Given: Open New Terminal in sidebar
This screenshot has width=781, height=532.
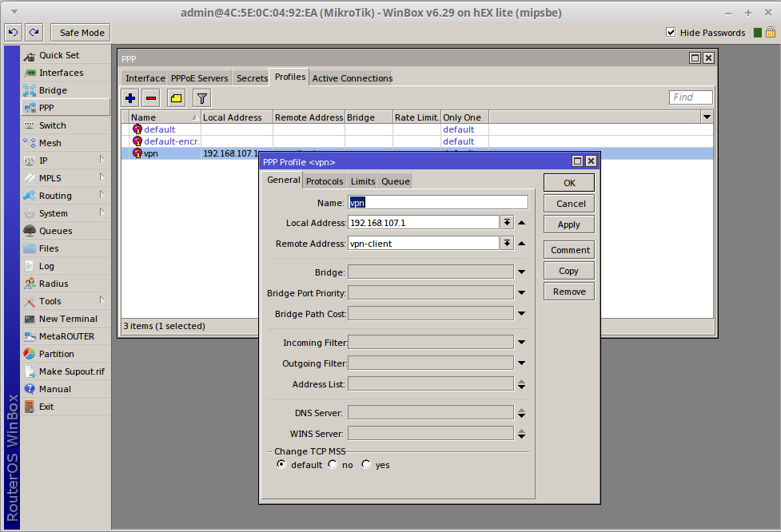Looking at the screenshot, I should coord(66,319).
